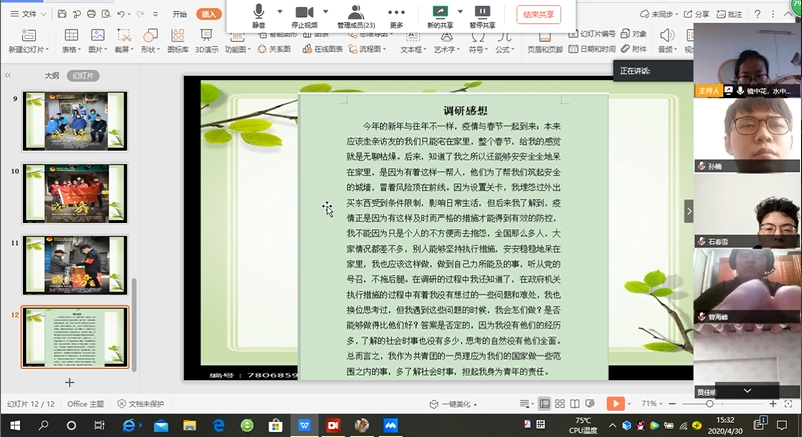This screenshot has width=802, height=437.
Task: Select slide 10 thumbnail
Action: pos(74,186)
